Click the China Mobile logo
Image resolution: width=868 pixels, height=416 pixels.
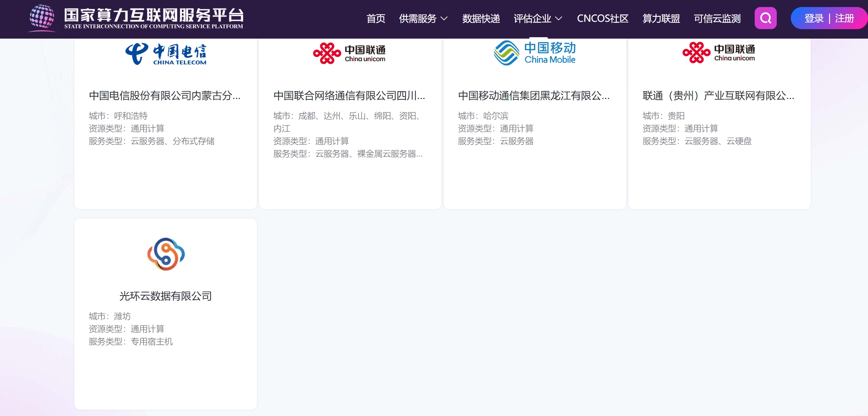tap(534, 53)
